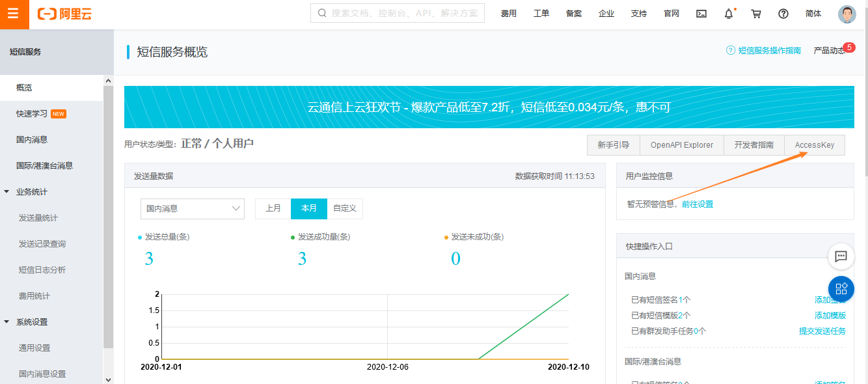Click the 前往设置 link
This screenshot has height=384, width=868.
pos(698,204)
